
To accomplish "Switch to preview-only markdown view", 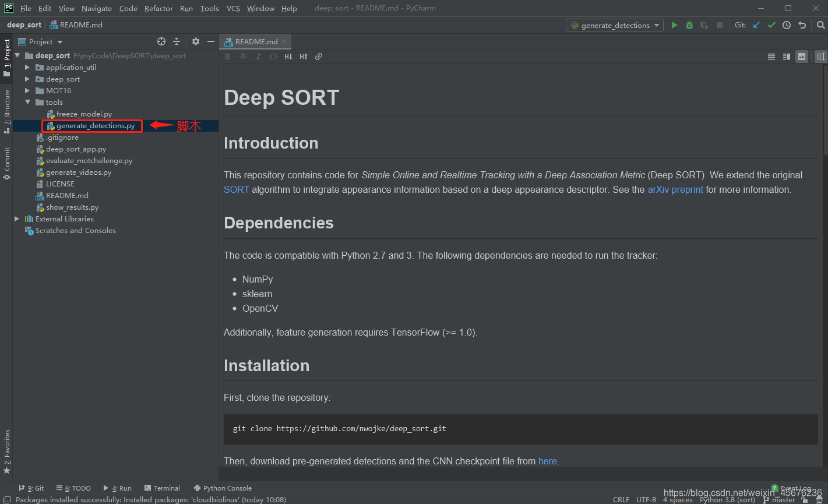I will [802, 57].
